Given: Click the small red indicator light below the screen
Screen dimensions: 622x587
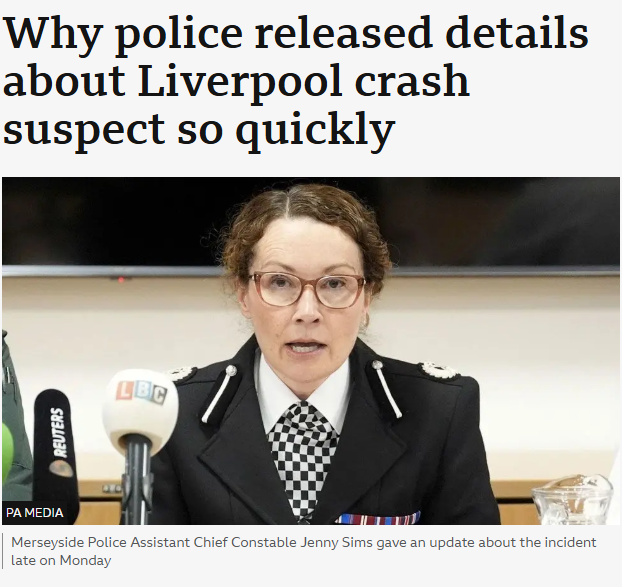Looking at the screenshot, I should (x=121, y=280).
